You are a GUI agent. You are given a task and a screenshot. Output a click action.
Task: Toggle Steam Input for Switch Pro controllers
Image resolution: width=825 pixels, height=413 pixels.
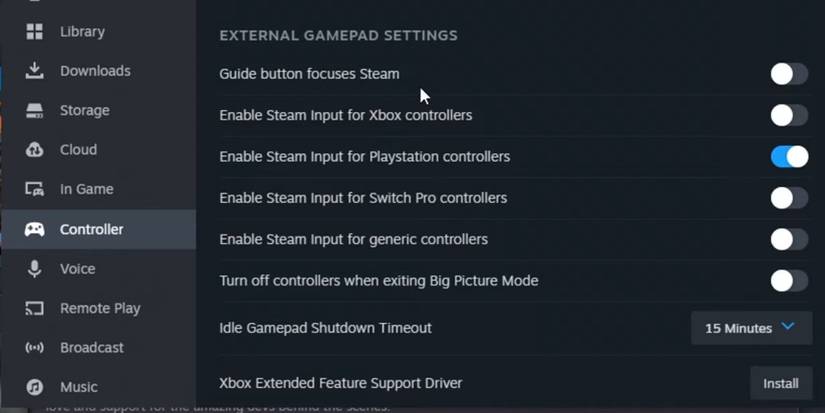tap(789, 198)
